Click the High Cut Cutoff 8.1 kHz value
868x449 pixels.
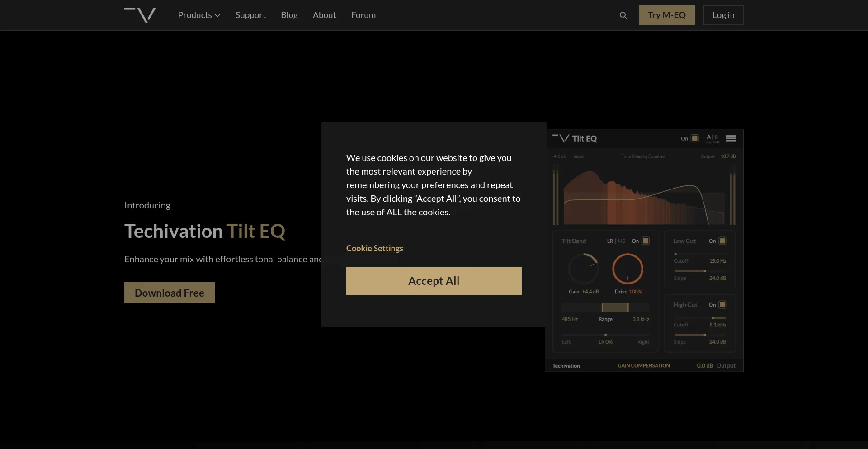(718, 325)
